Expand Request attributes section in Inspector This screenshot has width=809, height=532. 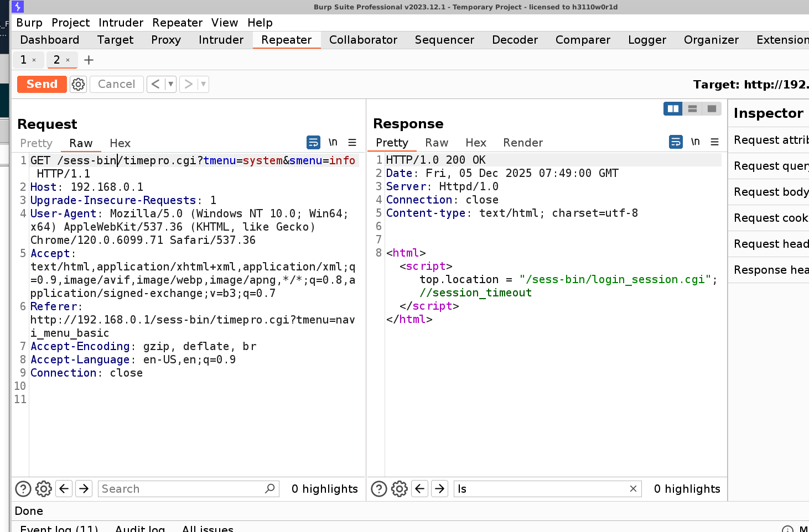click(770, 140)
